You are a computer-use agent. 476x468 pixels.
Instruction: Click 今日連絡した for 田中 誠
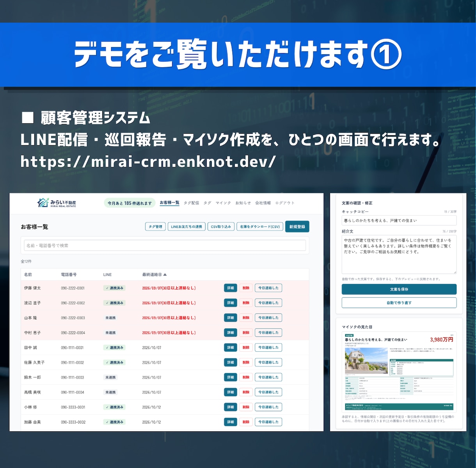[x=268, y=347]
